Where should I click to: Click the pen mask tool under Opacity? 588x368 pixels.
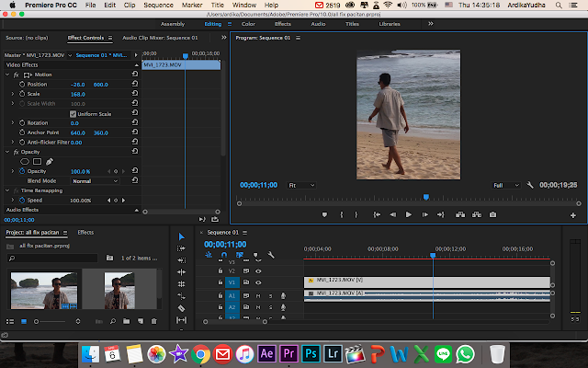(49, 162)
